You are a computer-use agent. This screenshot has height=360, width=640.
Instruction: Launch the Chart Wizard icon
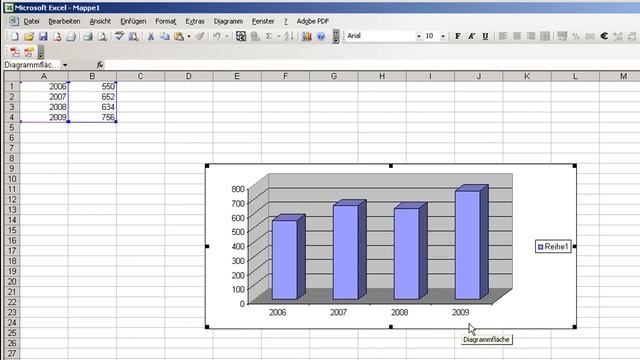pyautogui.click(x=307, y=36)
